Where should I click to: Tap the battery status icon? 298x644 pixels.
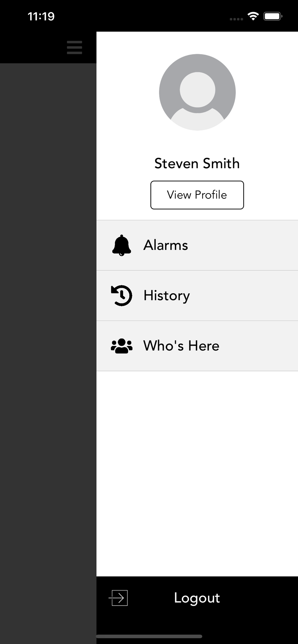tap(273, 16)
